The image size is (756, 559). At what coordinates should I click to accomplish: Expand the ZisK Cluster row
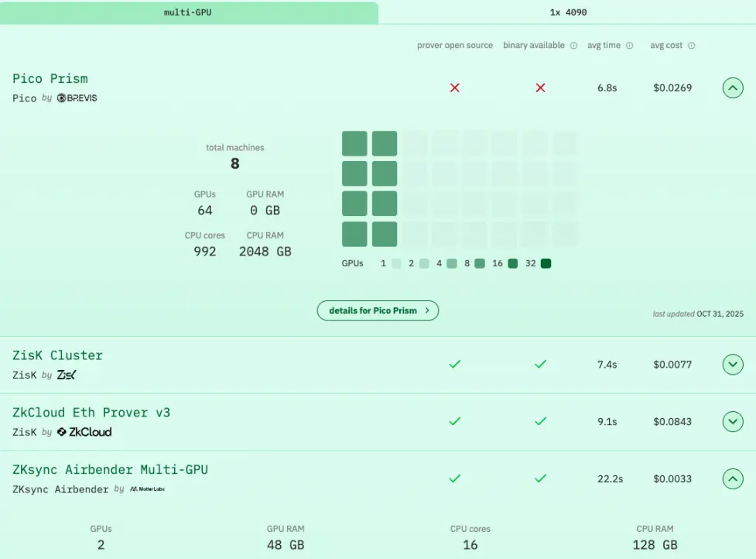(x=733, y=364)
